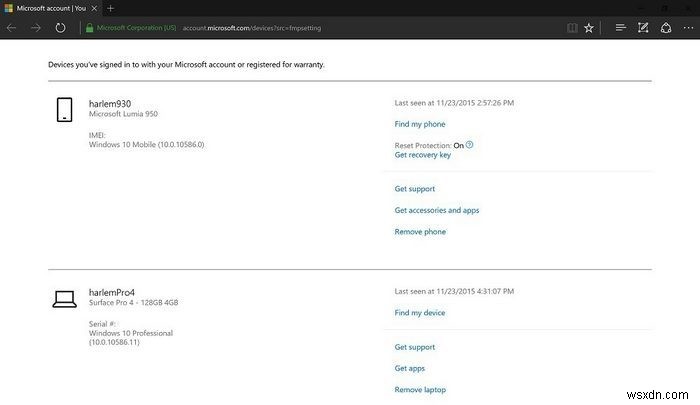Open the More actions ellipsis menu
This screenshot has height=405, width=700.
(688, 29)
